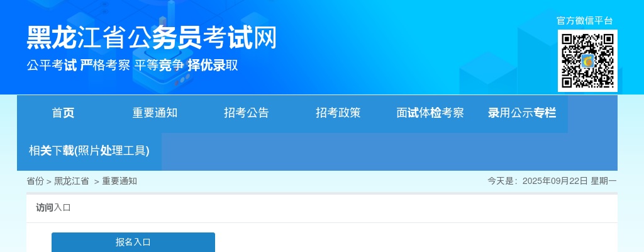This screenshot has width=644, height=252.
Task: Select 招考政策 in the navigation bar
Action: 338,113
